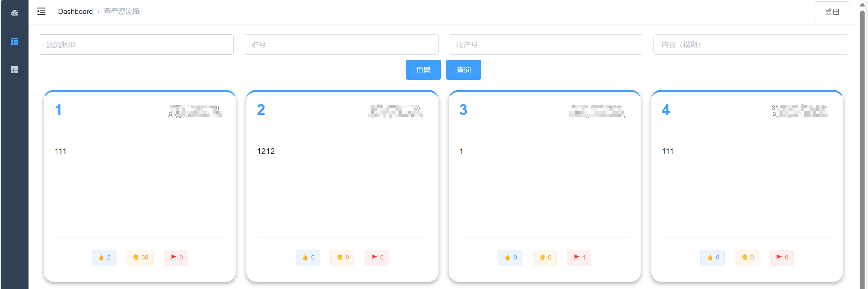Click the hand icon on bottle 3

click(544, 257)
